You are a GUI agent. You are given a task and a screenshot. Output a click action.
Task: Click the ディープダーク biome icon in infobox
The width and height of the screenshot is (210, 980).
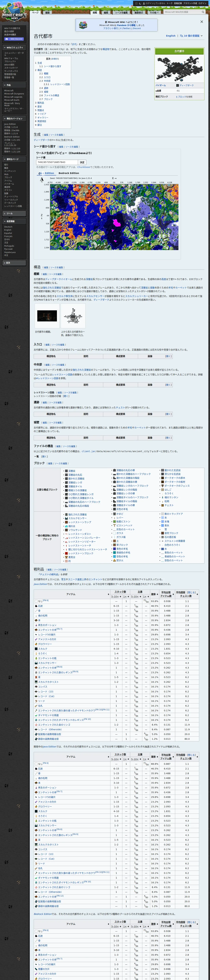pos(177,85)
